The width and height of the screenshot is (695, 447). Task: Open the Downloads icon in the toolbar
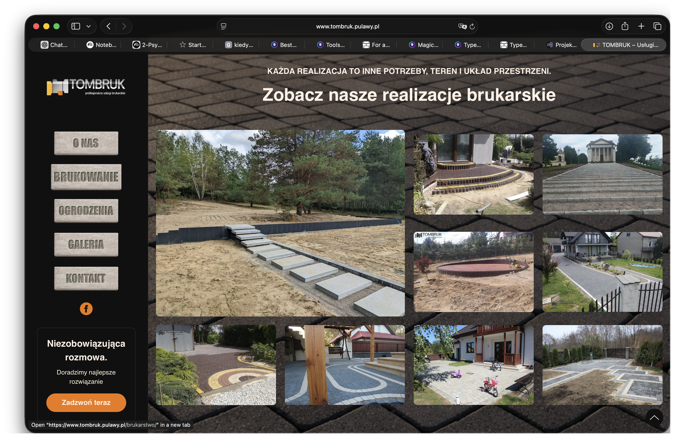pyautogui.click(x=609, y=26)
